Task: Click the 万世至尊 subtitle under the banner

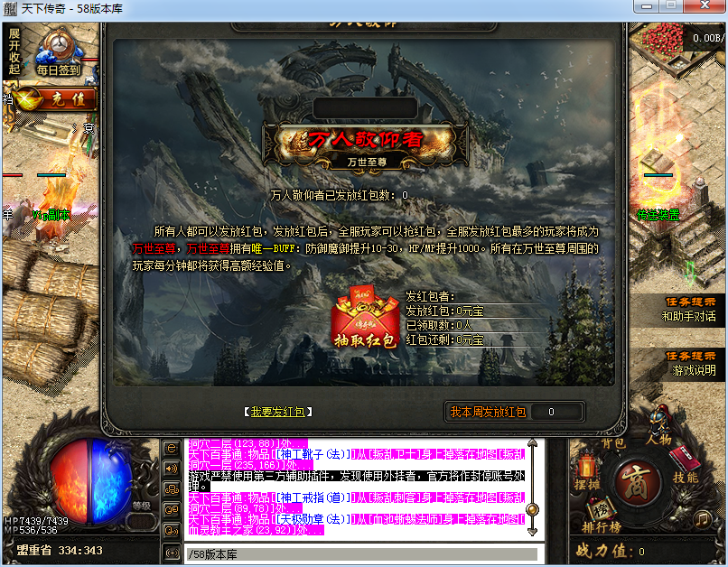Action: pyautogui.click(x=367, y=162)
